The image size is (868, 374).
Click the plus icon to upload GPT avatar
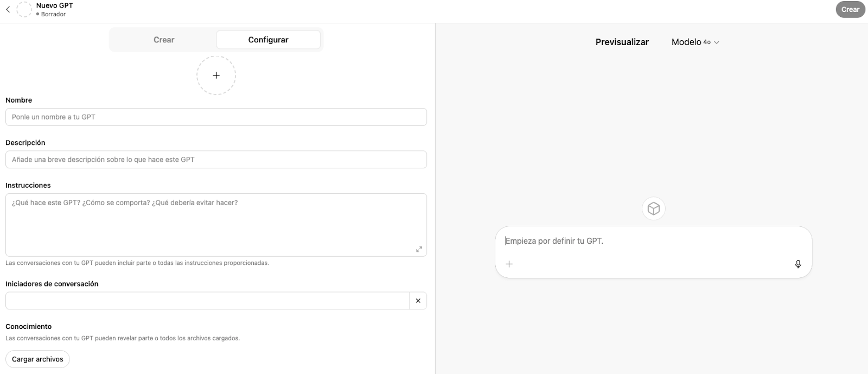(216, 75)
